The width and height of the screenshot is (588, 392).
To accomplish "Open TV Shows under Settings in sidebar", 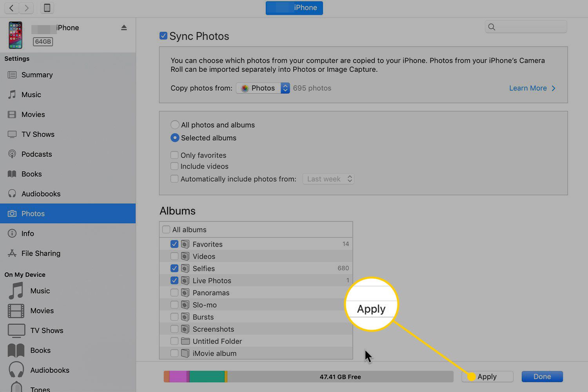I will coord(68,134).
